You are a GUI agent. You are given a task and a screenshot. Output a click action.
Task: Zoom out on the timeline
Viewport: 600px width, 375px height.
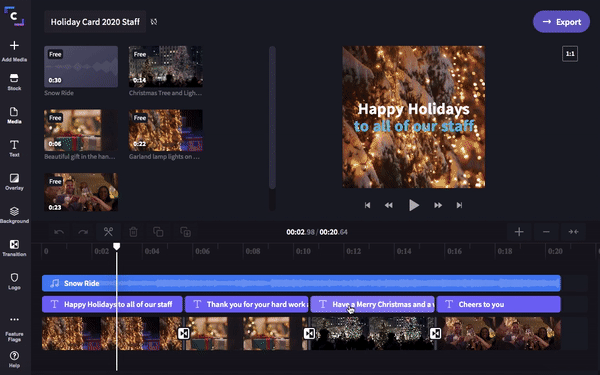(x=546, y=232)
